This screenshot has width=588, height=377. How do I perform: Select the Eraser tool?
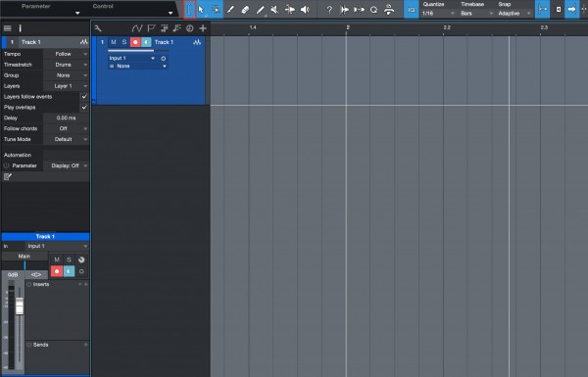click(245, 10)
